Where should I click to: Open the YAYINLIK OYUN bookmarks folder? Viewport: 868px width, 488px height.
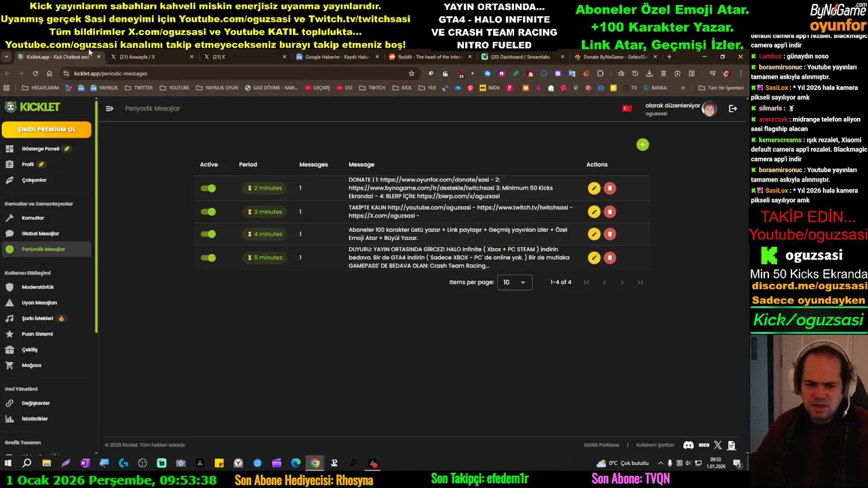point(217,87)
